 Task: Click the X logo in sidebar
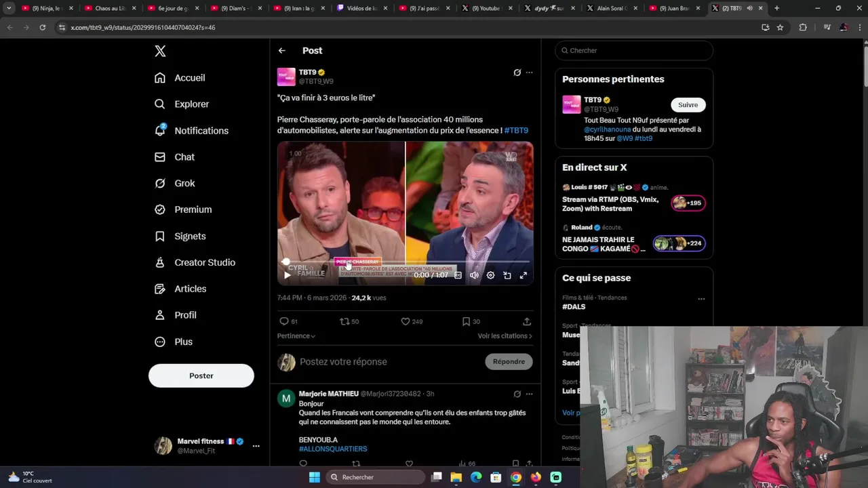click(160, 51)
